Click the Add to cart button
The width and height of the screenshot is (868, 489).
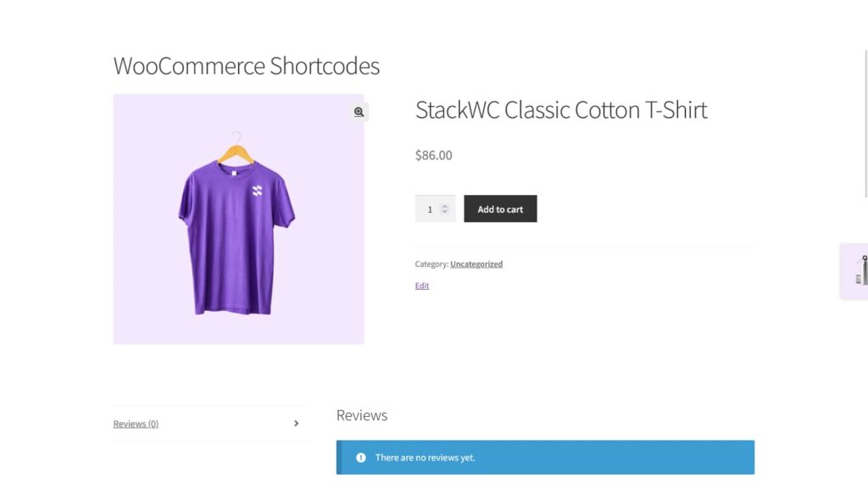[x=500, y=209]
